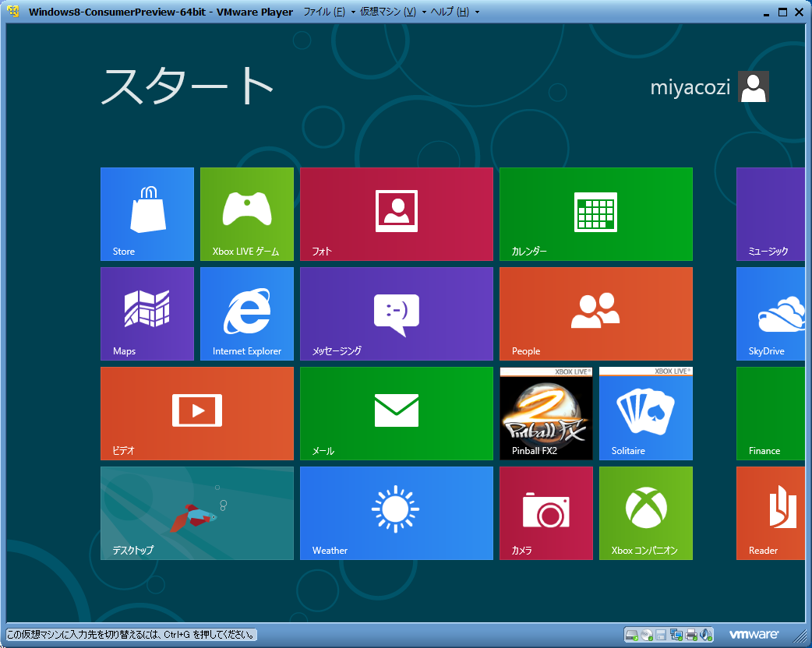The image size is (812, 648).
Task: Launch the ビデオ video tile
Action: point(197,414)
